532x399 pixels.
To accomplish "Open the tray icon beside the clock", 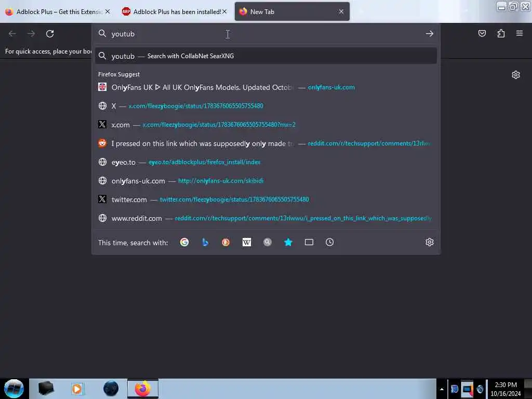I will 480,389.
